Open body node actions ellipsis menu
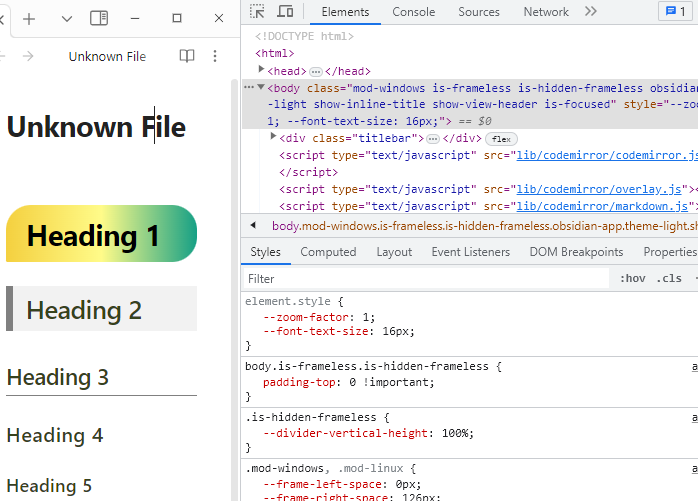The width and height of the screenshot is (698, 501). [249, 87]
